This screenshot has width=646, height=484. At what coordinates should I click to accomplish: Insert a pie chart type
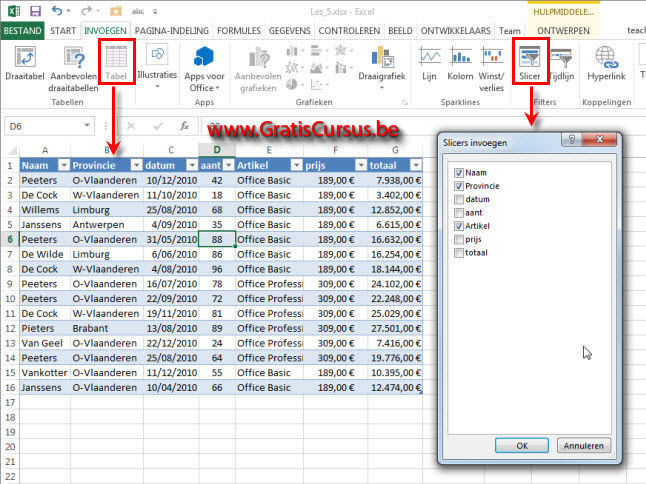pyautogui.click(x=292, y=84)
